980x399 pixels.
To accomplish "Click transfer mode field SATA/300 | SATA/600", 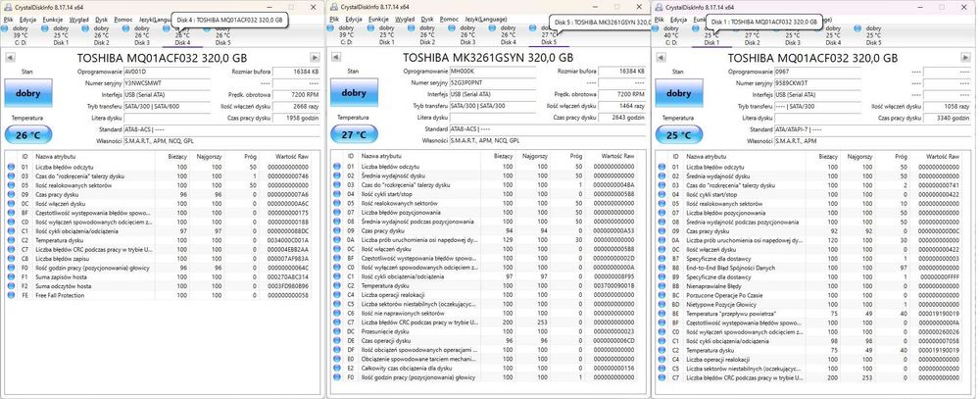I will [x=167, y=106].
